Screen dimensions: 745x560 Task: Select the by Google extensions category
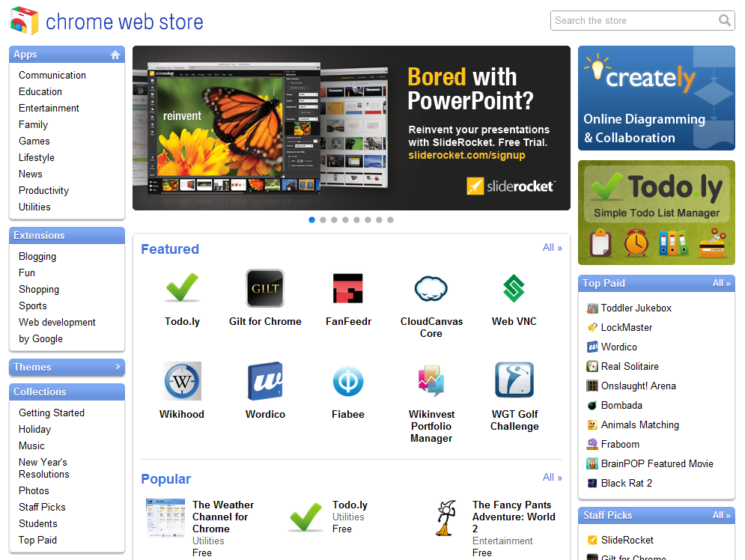pyautogui.click(x=41, y=338)
